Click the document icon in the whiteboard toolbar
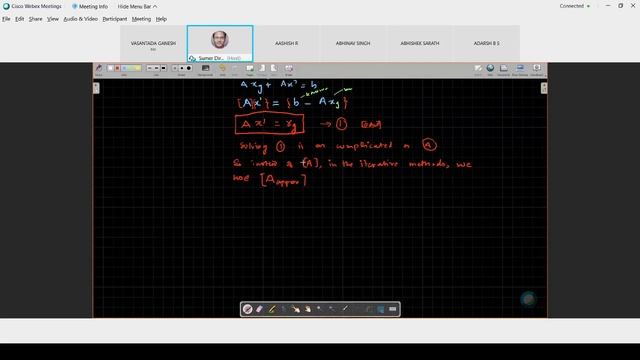 coord(504,68)
